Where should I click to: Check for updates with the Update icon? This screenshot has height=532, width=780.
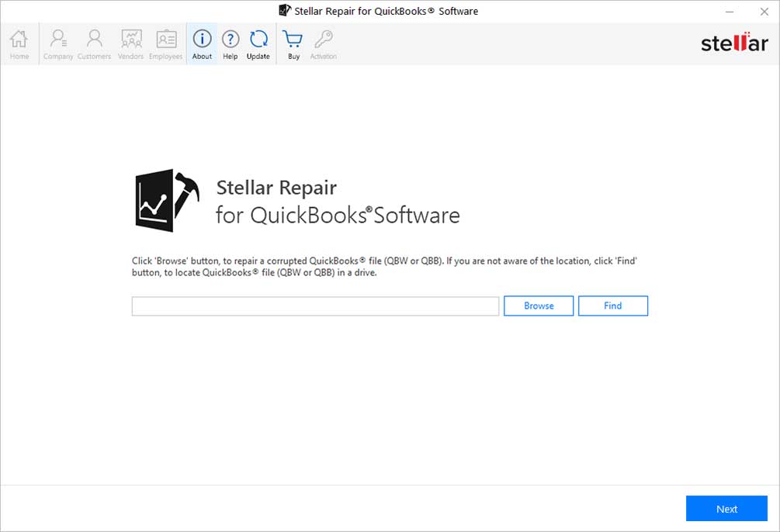(x=258, y=43)
